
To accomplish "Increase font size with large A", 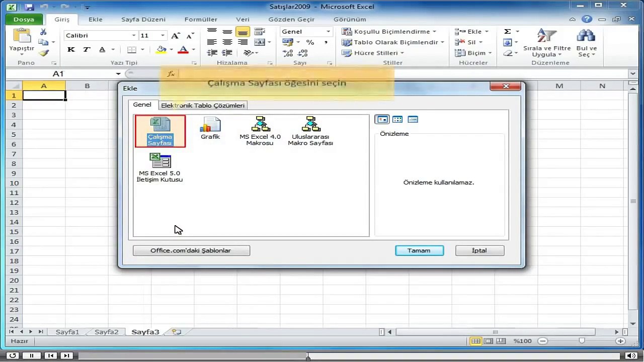I will pyautogui.click(x=175, y=36).
